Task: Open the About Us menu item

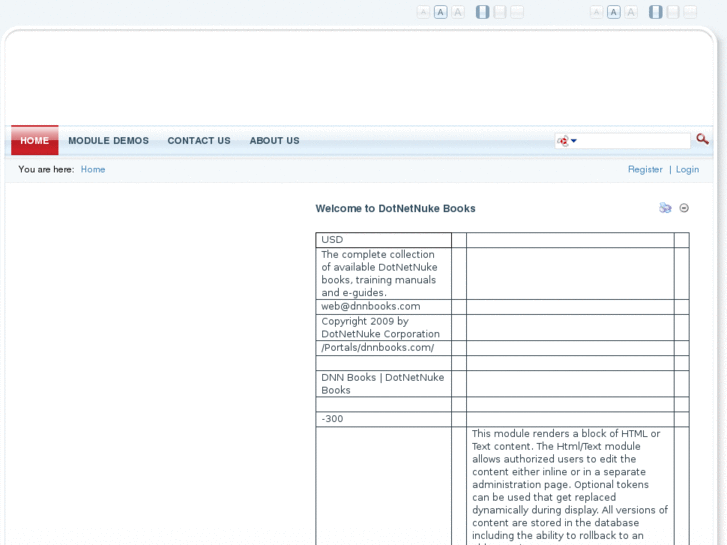Action: (x=274, y=141)
